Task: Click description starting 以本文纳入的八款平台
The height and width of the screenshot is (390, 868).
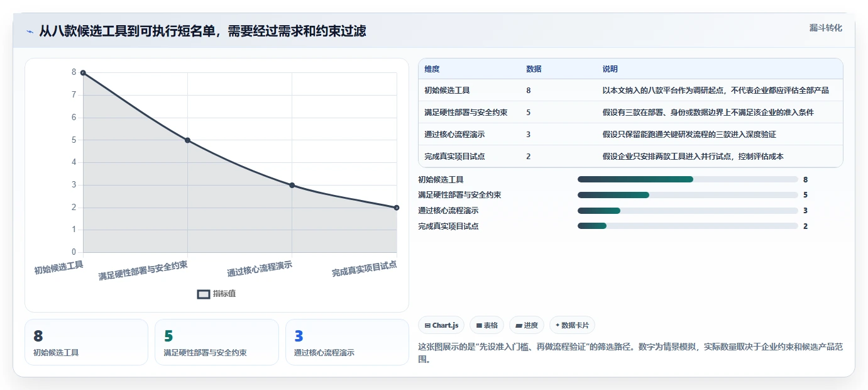Action: click(715, 91)
